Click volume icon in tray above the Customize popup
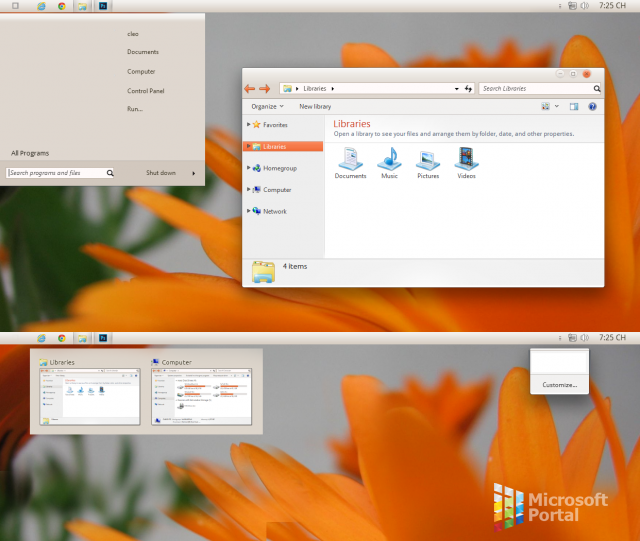Viewport: 640px width, 541px height. pos(585,338)
